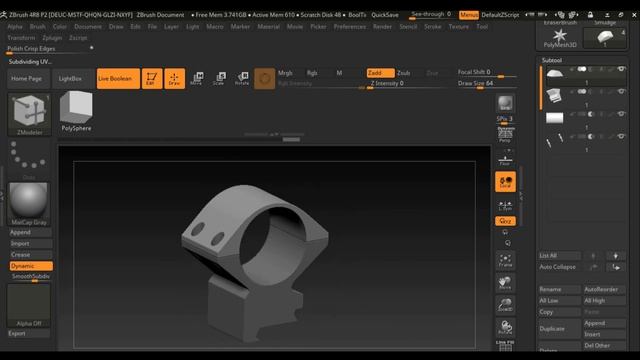Open the Preferences menu
640x360 pixels.
(350, 27)
